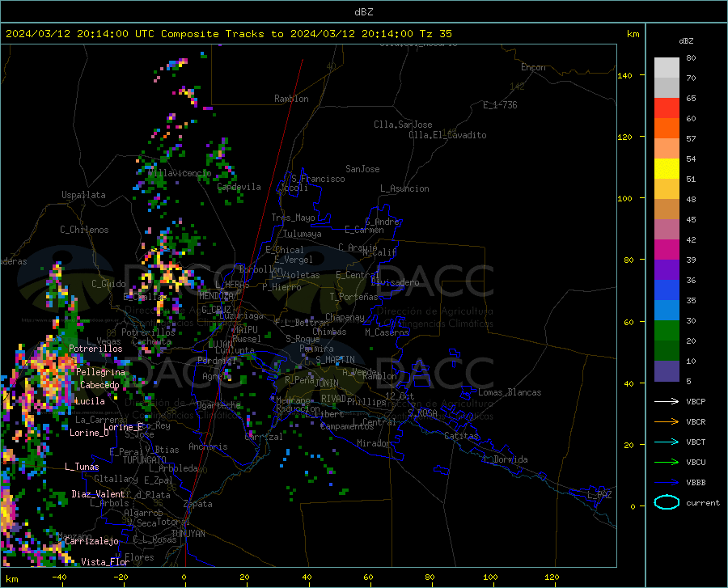Click the Tulumaya label
This screenshot has width=728, height=588.
pyautogui.click(x=303, y=234)
